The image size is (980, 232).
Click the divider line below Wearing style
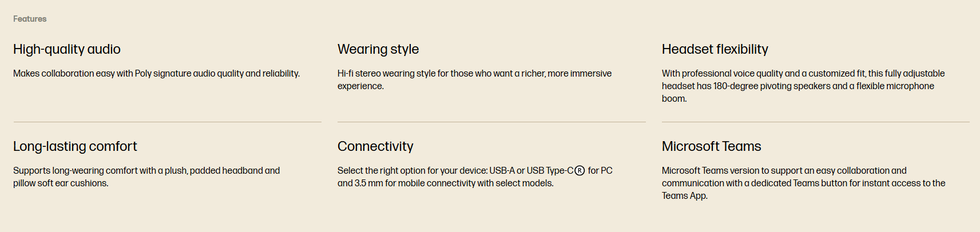pos(491,122)
